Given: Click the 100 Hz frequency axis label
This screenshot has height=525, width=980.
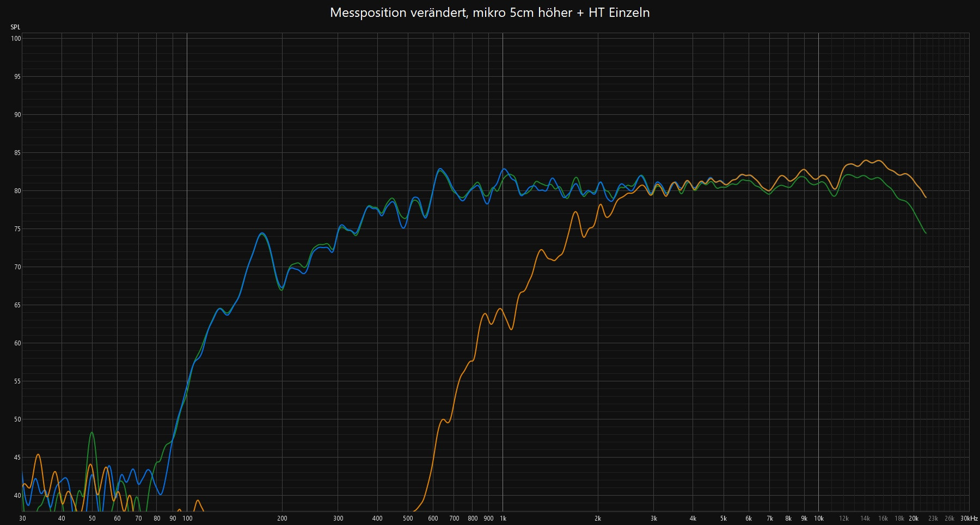Looking at the screenshot, I should point(187,518).
